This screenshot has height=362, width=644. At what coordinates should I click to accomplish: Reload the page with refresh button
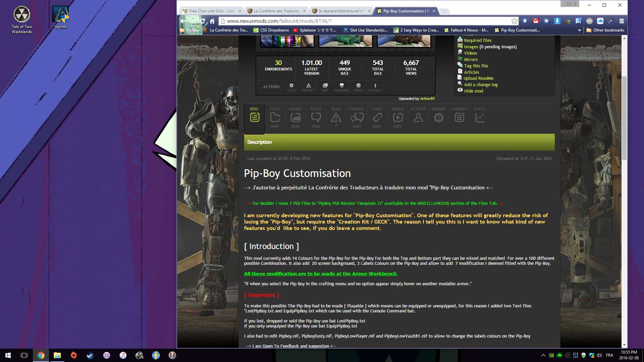(202, 21)
